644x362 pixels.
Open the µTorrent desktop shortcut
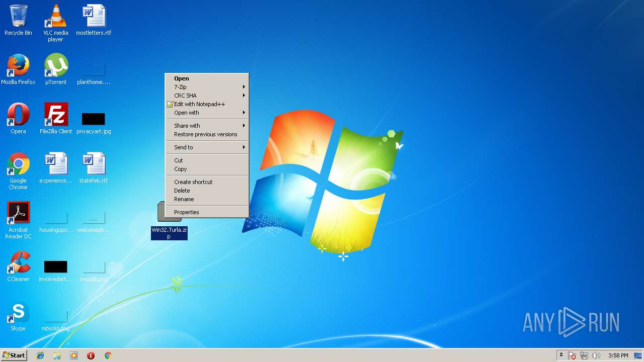pos(55,69)
